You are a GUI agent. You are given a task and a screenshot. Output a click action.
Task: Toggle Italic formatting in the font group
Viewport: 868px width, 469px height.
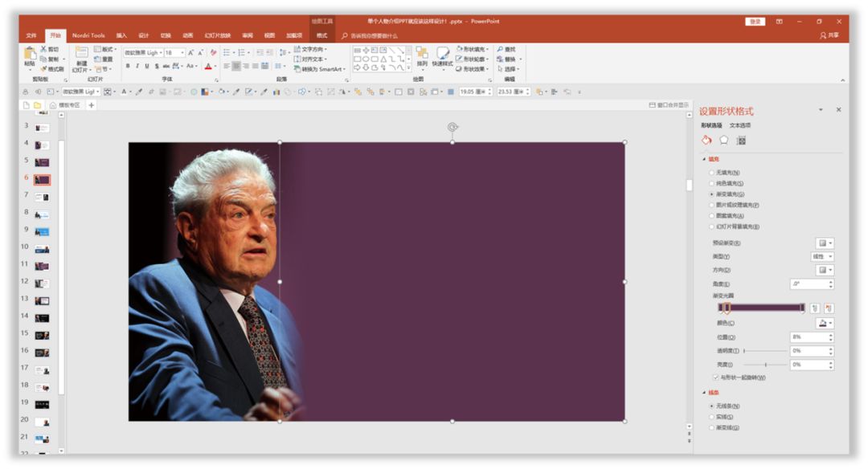click(x=137, y=66)
